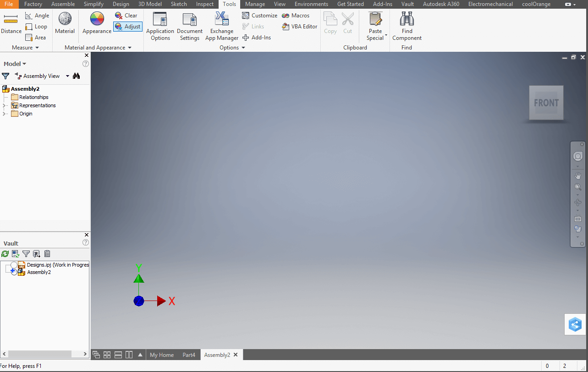Click the Find Component binoculars
Viewport: 588px width, 372px height.
pos(407,26)
